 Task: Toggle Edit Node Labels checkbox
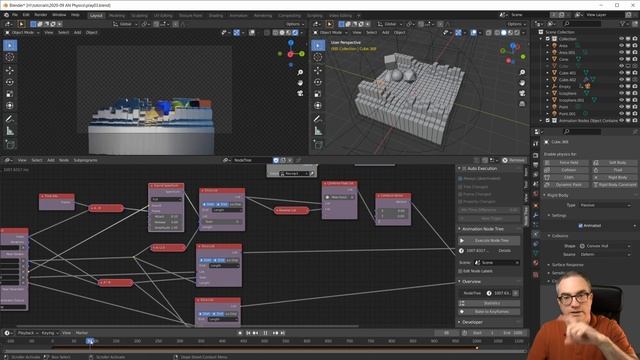click(460, 271)
